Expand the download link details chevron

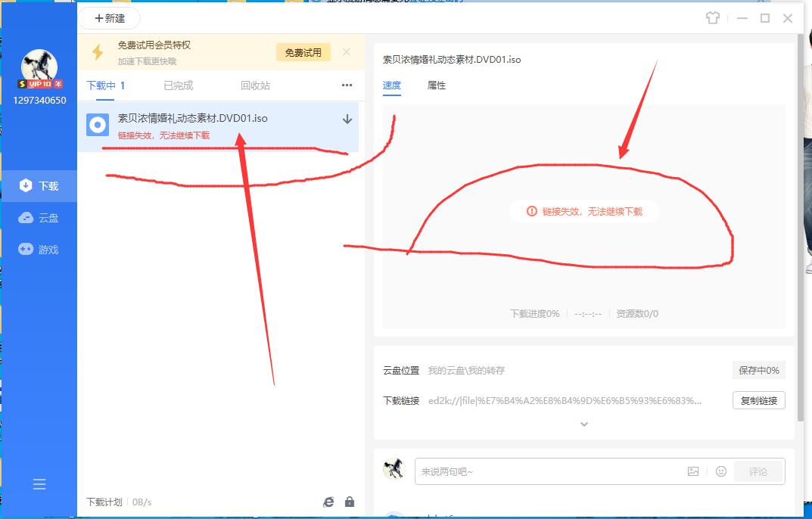pos(583,424)
